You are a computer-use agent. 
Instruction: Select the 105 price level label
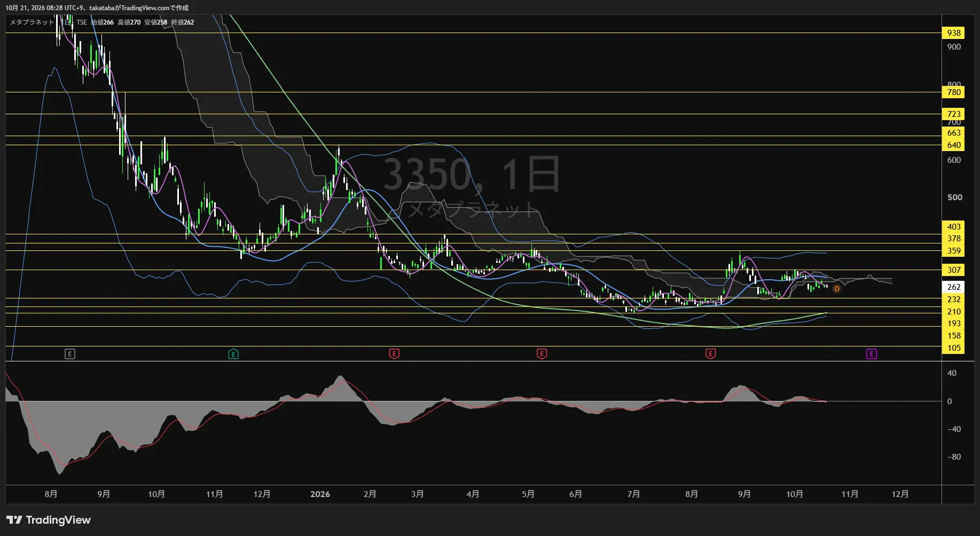[953, 348]
